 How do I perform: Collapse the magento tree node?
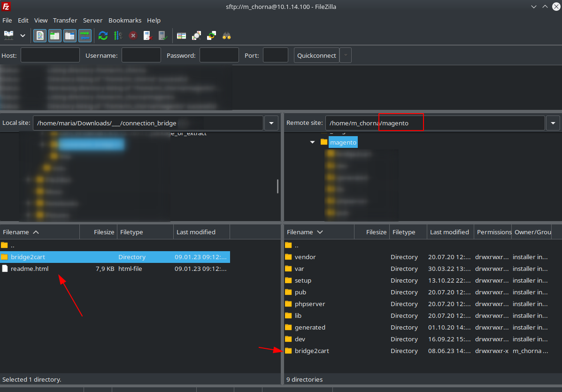coord(313,142)
